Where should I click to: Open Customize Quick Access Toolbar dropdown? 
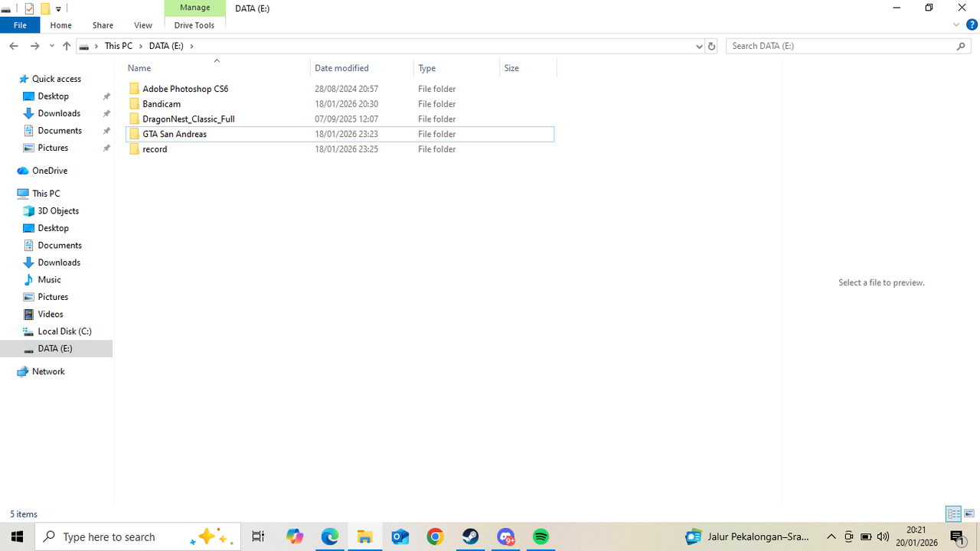[x=58, y=9]
